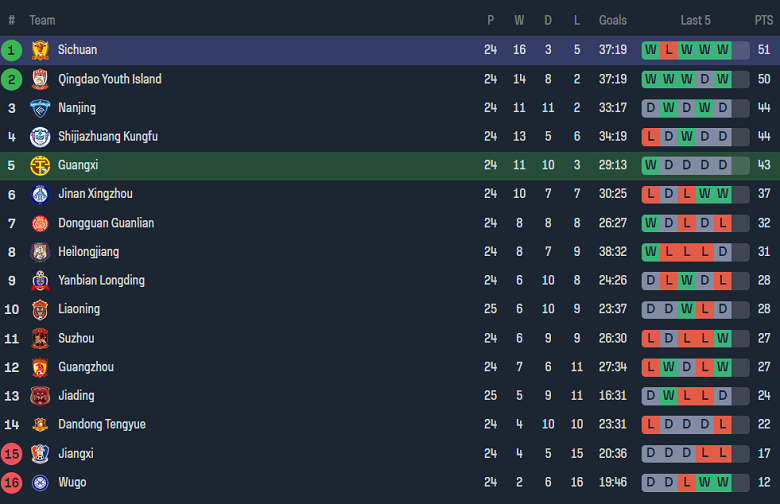Click the Team column header
780x504 pixels.
[x=42, y=20]
